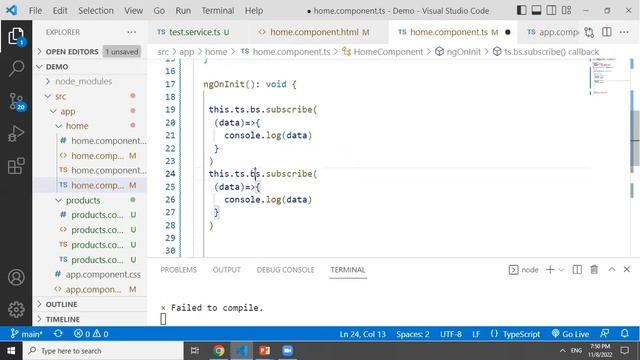The image size is (640, 360).
Task: Click HomeComponent in the breadcrumb
Action: [388, 52]
